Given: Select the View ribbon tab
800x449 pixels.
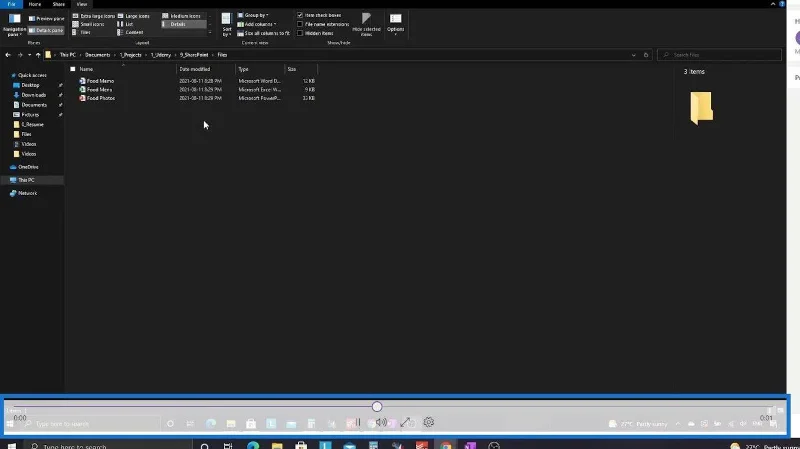Looking at the screenshot, I should (x=82, y=4).
